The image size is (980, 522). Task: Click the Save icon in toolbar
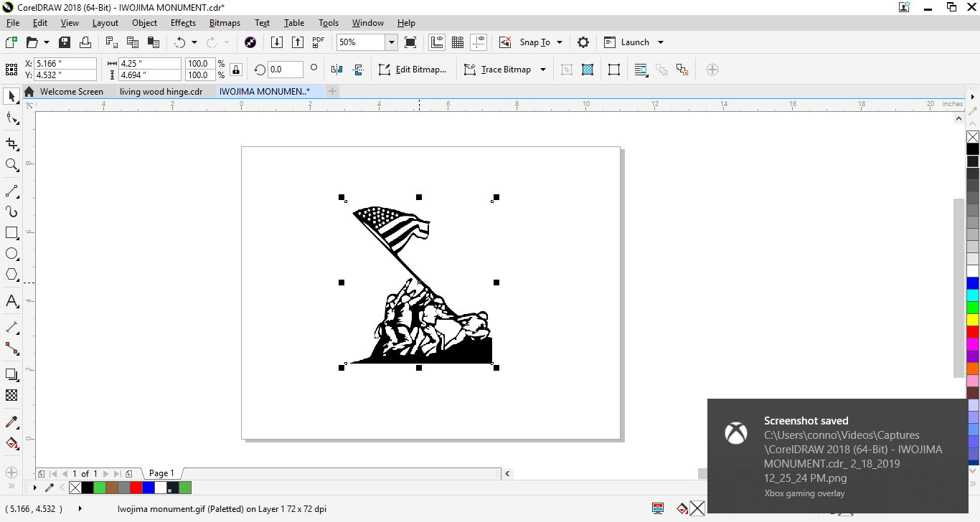point(65,42)
